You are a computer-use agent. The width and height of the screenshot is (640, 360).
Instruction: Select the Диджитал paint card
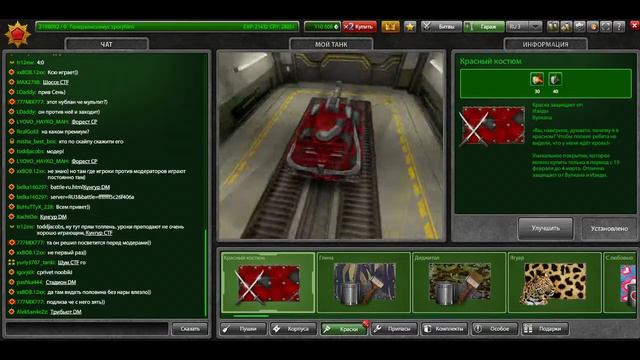459,282
